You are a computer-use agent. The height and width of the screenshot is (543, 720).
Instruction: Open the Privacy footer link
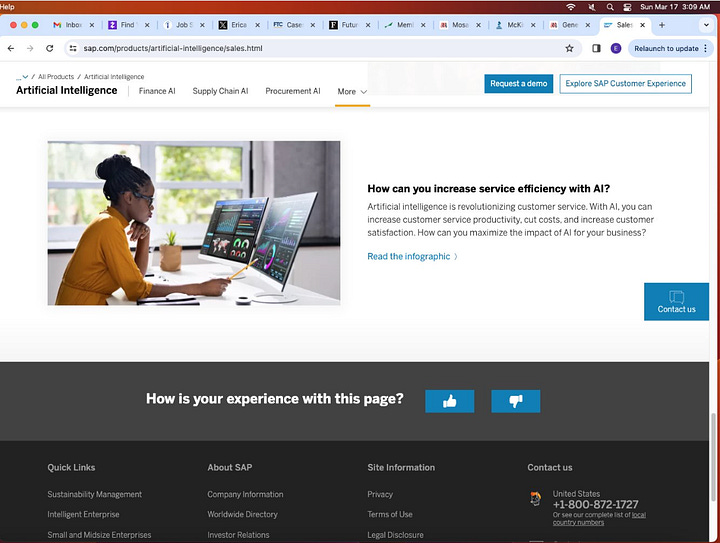click(380, 494)
